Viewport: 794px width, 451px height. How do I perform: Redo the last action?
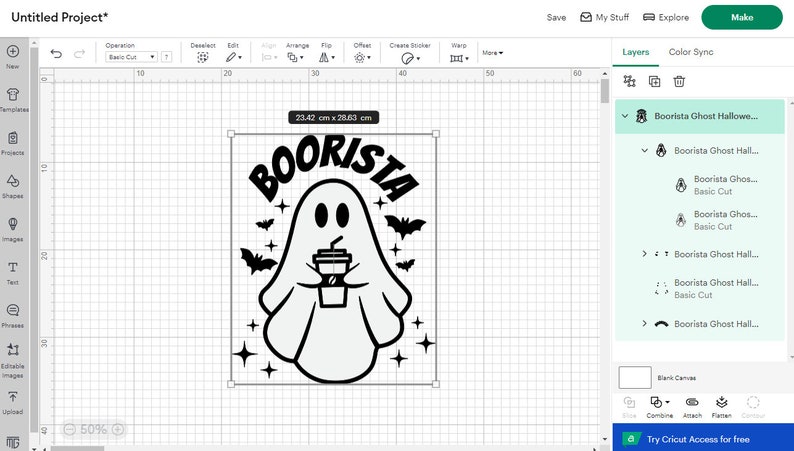(x=80, y=54)
